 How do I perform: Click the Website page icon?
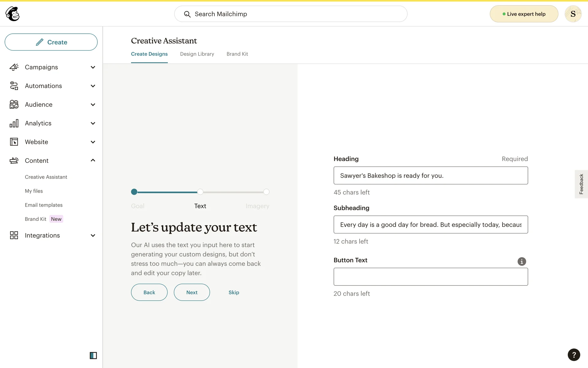(14, 142)
